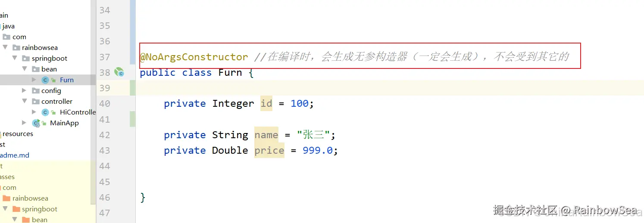Select the Furn file in project tree
The height and width of the screenshot is (223, 644).
[66, 80]
